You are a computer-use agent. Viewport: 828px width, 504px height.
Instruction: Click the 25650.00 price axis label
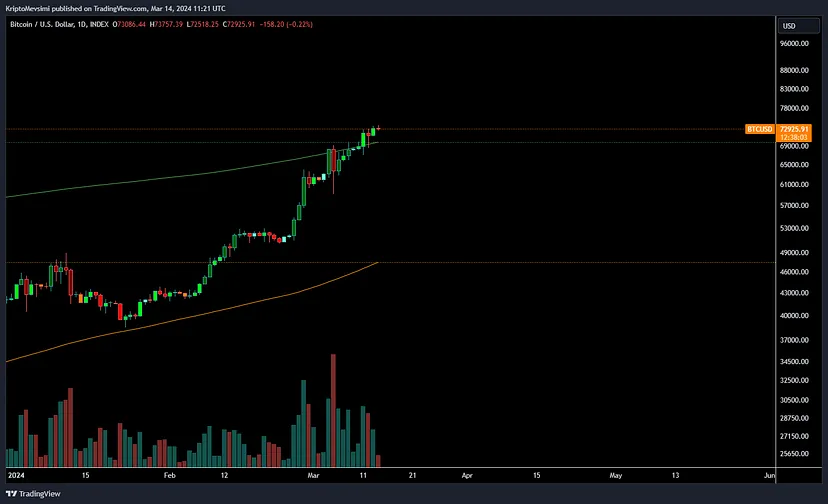tap(794, 453)
